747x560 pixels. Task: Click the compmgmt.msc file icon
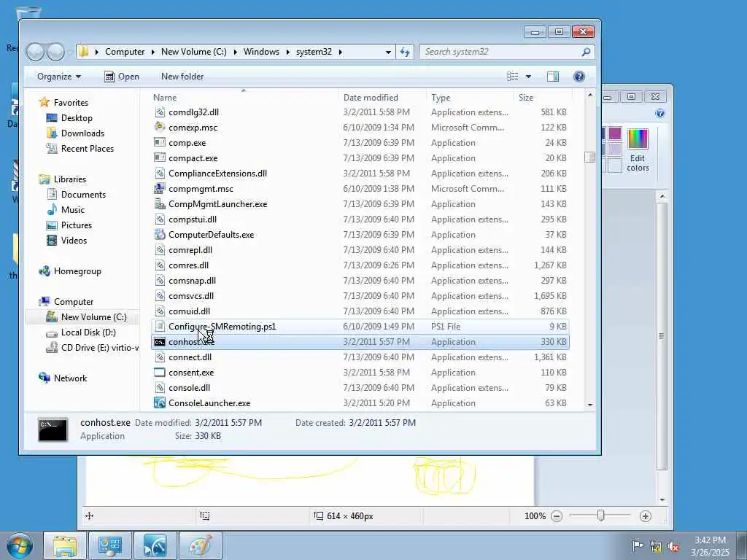pyautogui.click(x=160, y=189)
